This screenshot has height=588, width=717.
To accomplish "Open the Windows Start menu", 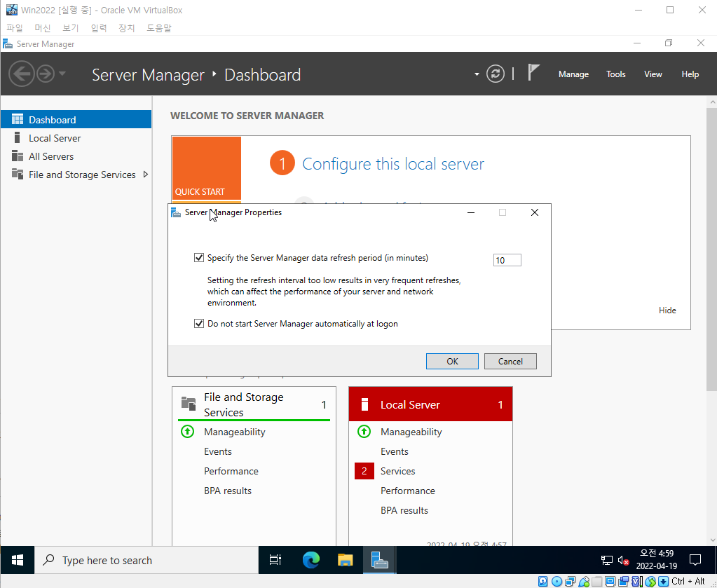I will click(18, 560).
